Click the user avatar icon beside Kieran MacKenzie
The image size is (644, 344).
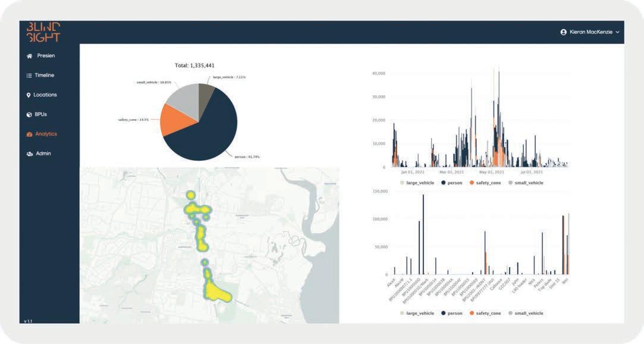564,32
